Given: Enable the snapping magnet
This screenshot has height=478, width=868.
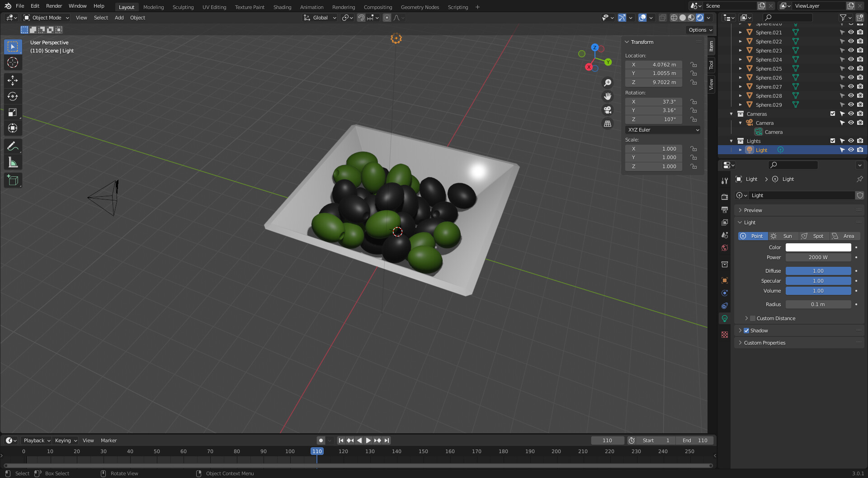Looking at the screenshot, I should point(361,18).
